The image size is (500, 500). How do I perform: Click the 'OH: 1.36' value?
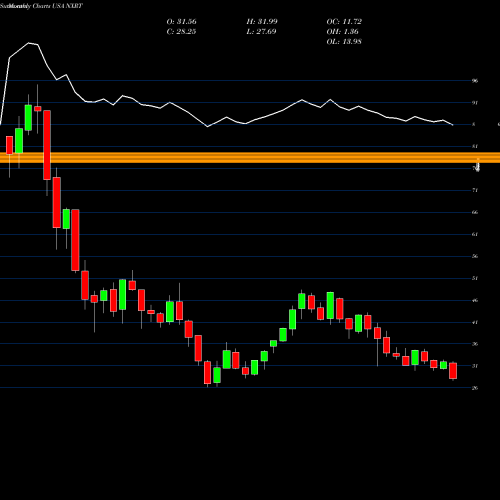pos(342,31)
